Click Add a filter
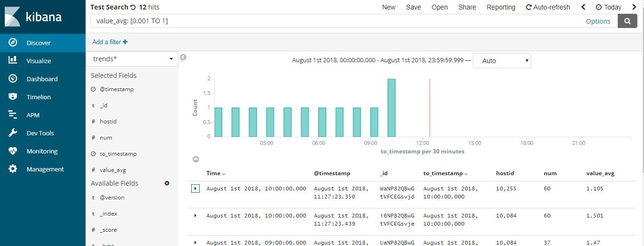The width and height of the screenshot is (644, 246). 110,42
